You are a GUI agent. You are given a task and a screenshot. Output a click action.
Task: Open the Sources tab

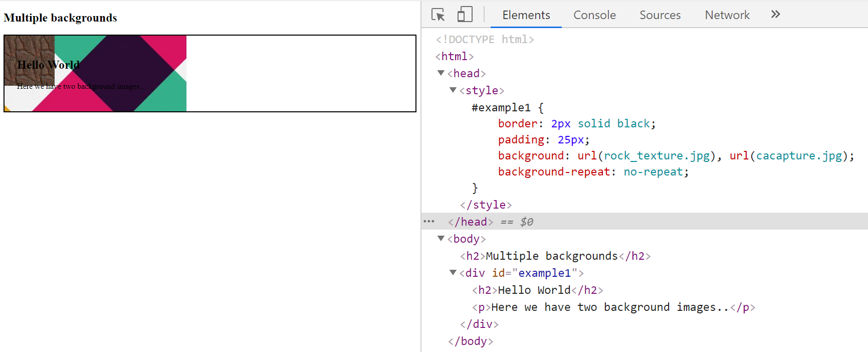point(660,15)
